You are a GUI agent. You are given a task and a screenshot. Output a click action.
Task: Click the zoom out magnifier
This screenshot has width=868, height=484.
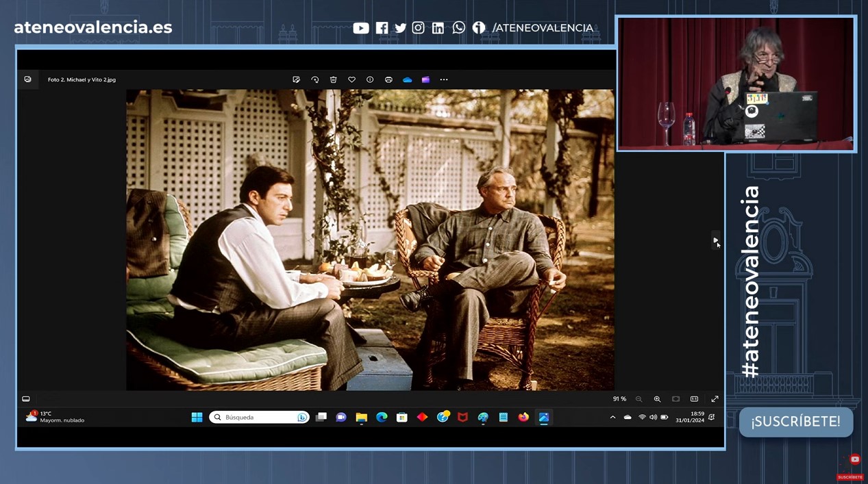tap(639, 399)
